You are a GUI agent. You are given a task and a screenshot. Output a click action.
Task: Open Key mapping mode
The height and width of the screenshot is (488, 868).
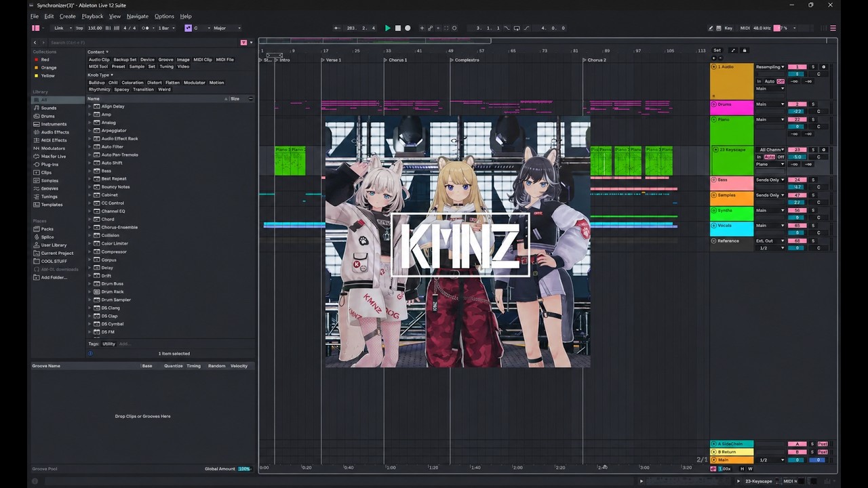click(728, 28)
